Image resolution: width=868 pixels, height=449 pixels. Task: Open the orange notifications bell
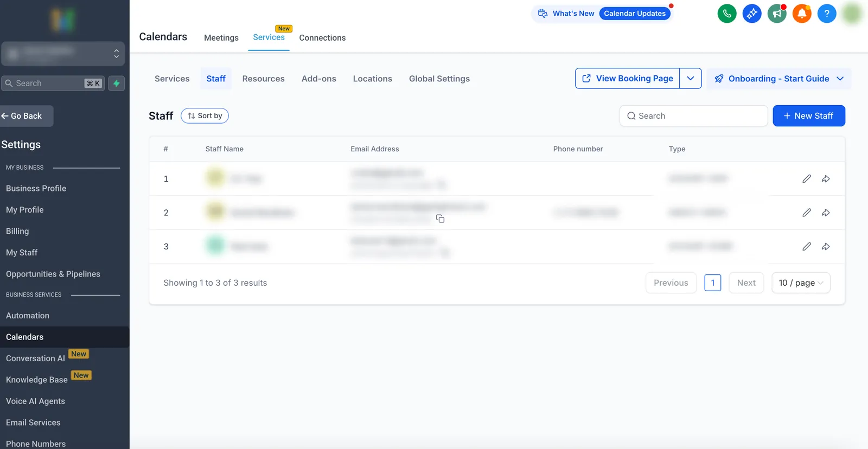point(802,14)
